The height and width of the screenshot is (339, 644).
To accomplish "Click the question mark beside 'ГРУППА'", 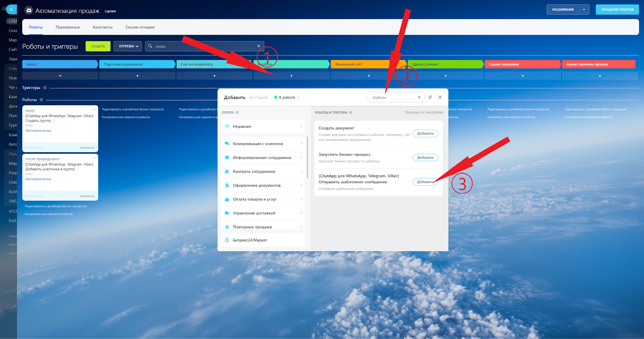I will coord(237,113).
